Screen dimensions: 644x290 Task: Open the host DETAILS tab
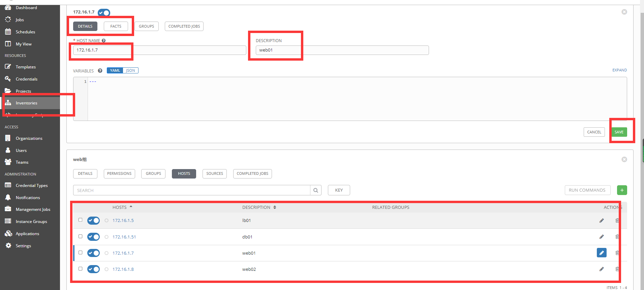click(85, 26)
